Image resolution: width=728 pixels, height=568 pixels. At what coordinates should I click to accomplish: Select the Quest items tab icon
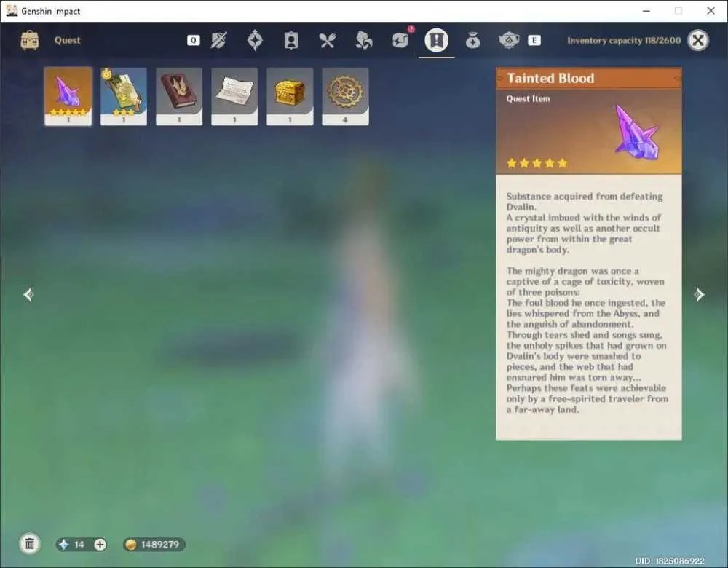tap(436, 40)
